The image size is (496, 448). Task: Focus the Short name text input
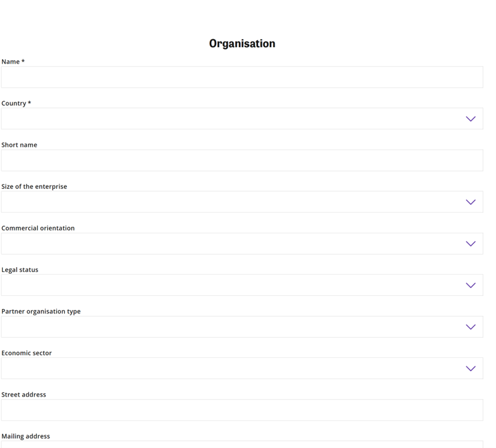click(x=242, y=160)
